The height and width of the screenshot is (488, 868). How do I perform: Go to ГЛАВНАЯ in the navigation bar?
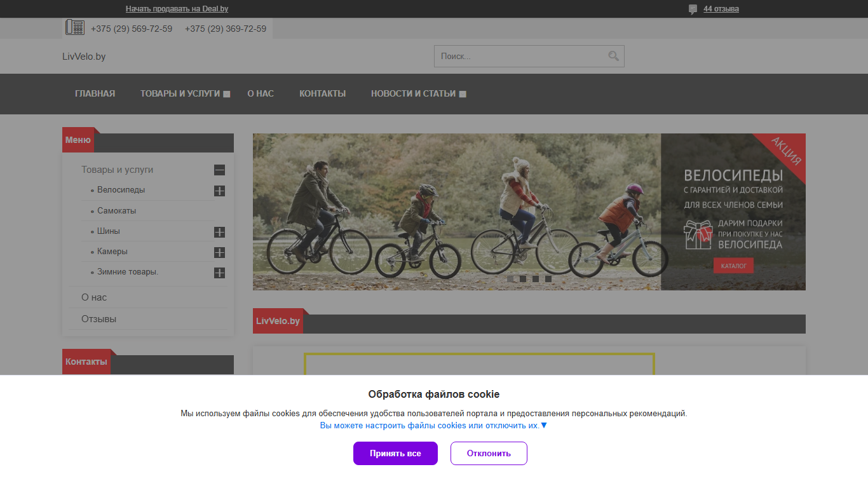coord(95,93)
